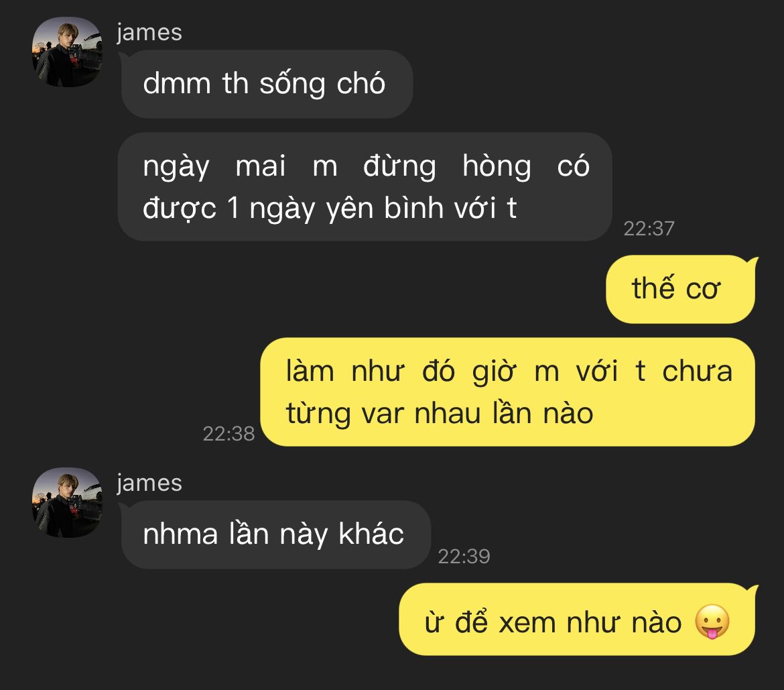Select the message starting 'ngày mai m đừng'
784x690 pixels.
365,186
